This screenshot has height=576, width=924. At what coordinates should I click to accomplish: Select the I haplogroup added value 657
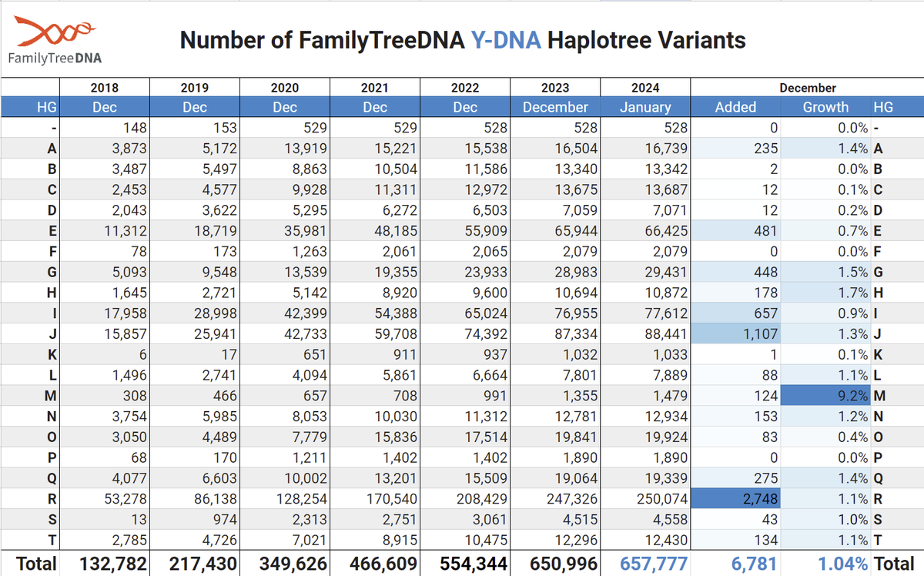coord(736,313)
